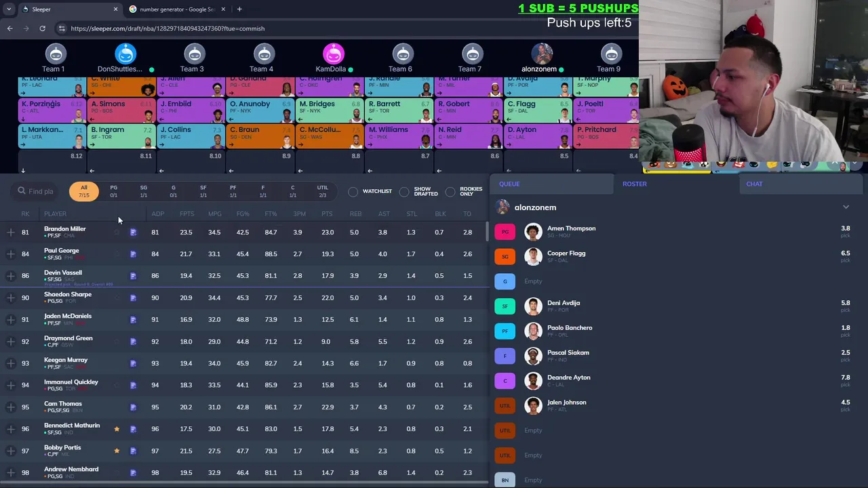Click the KamDolla pink avatar
The image size is (868, 488).
click(334, 54)
